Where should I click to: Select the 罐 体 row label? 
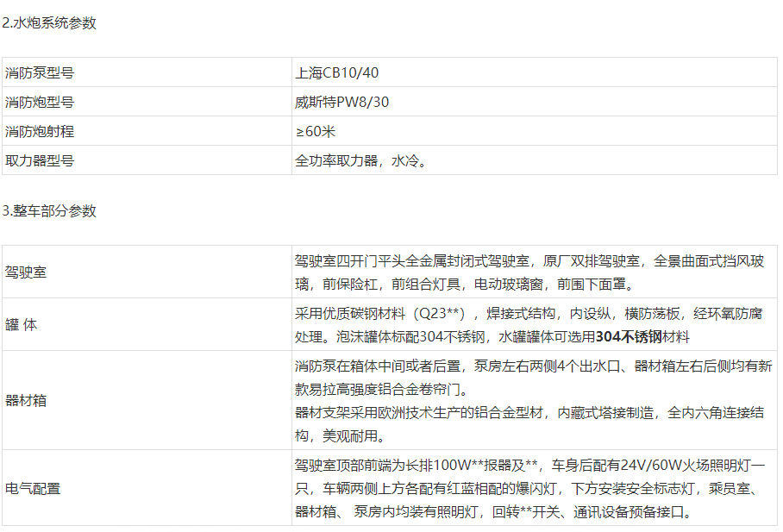(x=22, y=324)
